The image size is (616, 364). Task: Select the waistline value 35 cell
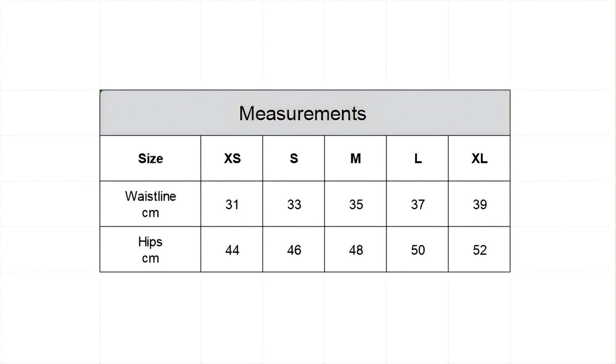pos(356,204)
